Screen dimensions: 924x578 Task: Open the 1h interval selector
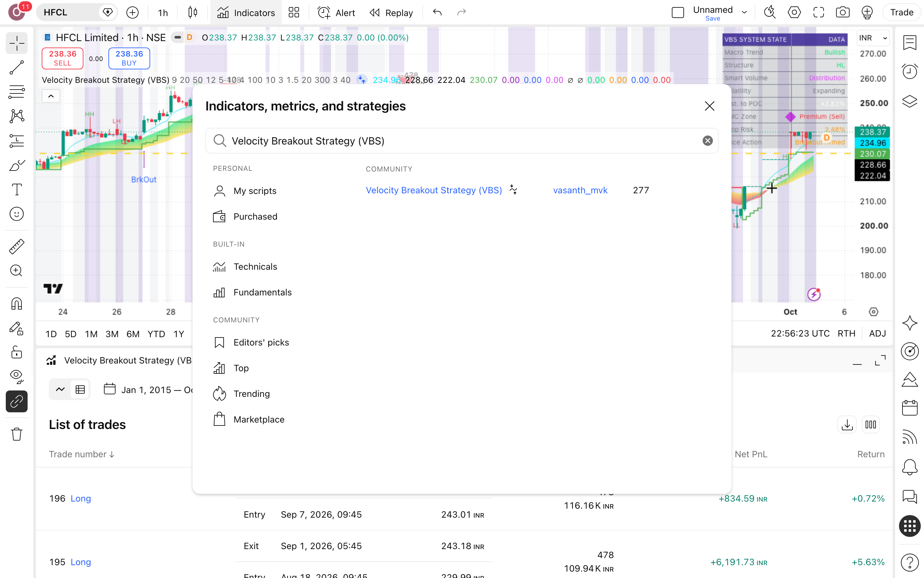tap(163, 13)
